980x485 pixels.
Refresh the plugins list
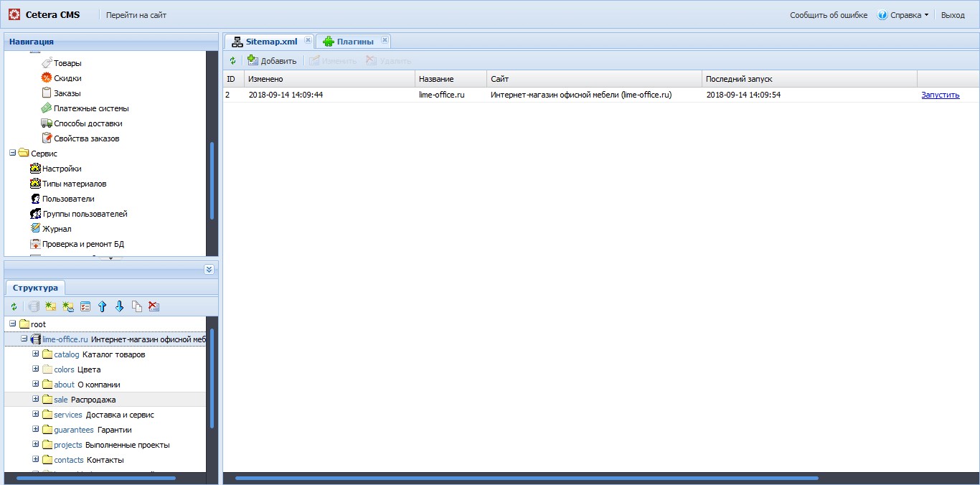[x=232, y=60]
